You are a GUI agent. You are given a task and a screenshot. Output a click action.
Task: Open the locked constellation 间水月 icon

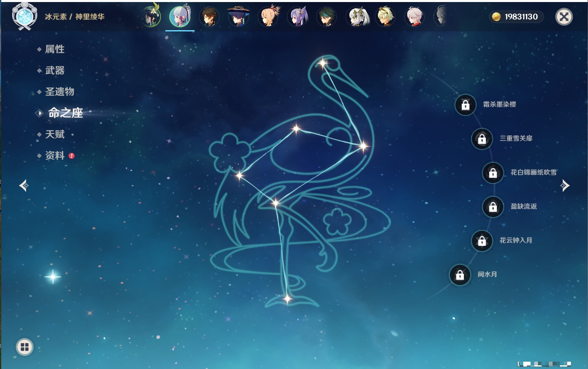tap(460, 275)
